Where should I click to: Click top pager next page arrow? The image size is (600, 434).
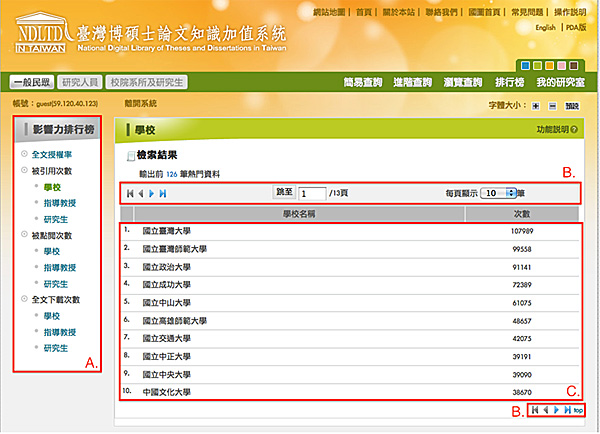coord(151,192)
